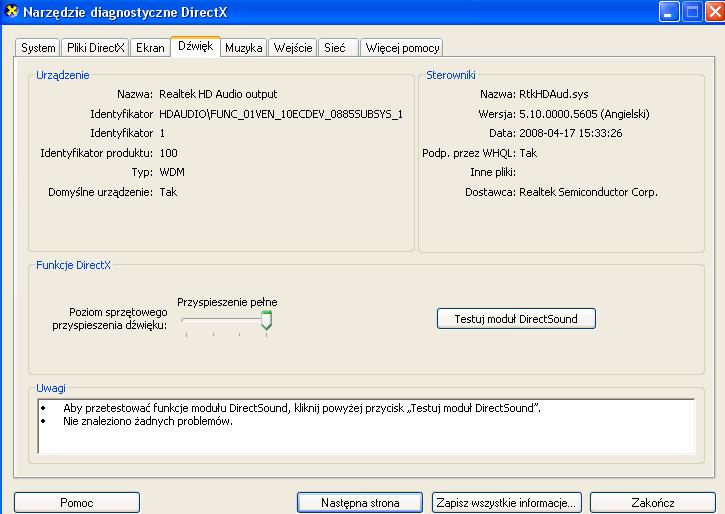Click the acceleration slider track's left end
This screenshot has width=725, height=514.
(x=184, y=320)
